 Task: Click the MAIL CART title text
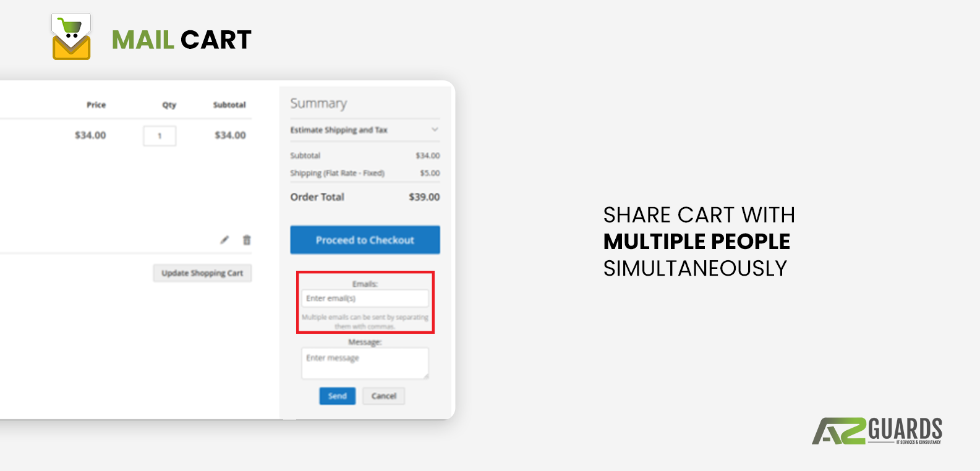pos(181,40)
